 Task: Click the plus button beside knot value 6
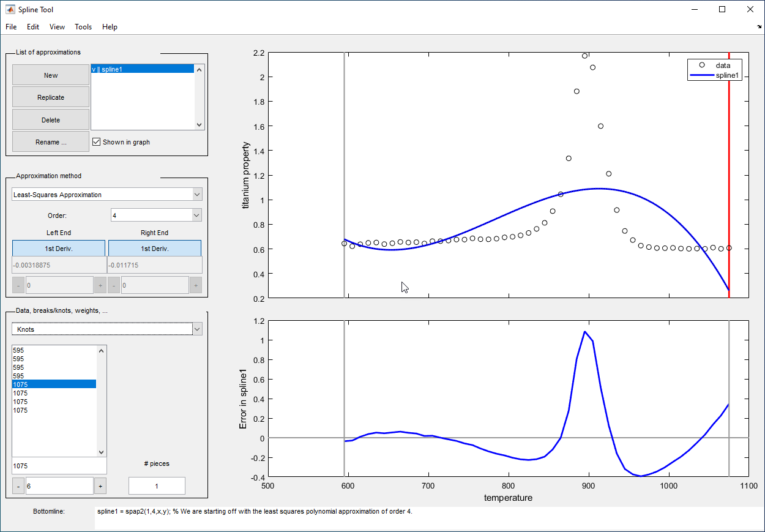pyautogui.click(x=100, y=486)
